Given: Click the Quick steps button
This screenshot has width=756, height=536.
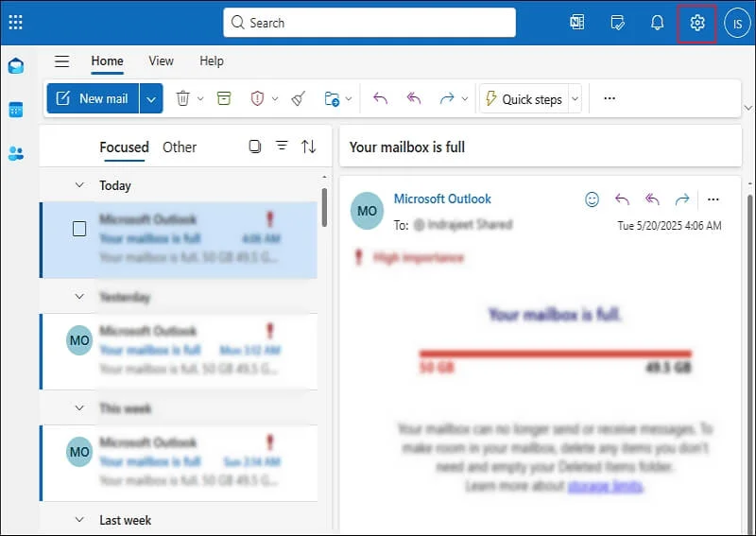Looking at the screenshot, I should click(524, 99).
